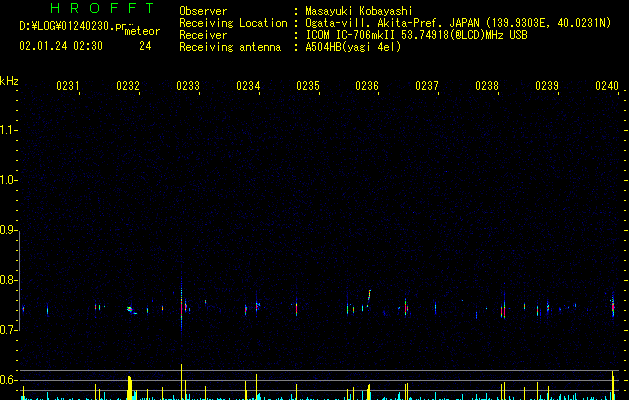The image size is (629, 400).
Task: Click the 0231 time marker
Action: 68,85
